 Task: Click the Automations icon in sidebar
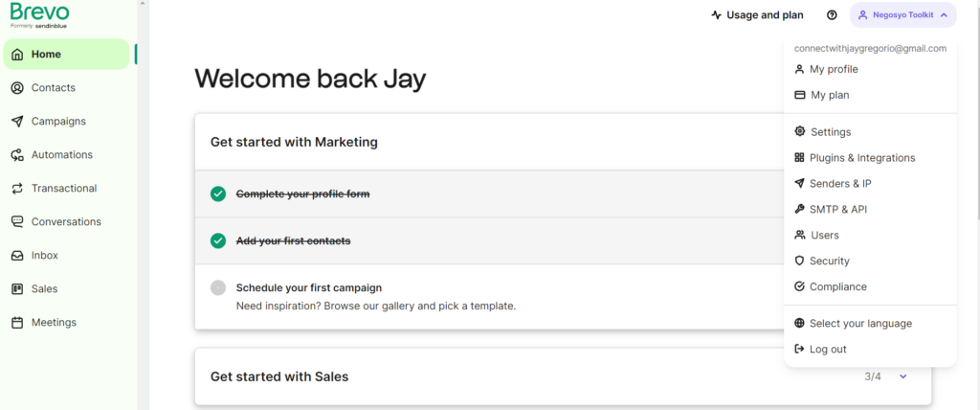17,155
